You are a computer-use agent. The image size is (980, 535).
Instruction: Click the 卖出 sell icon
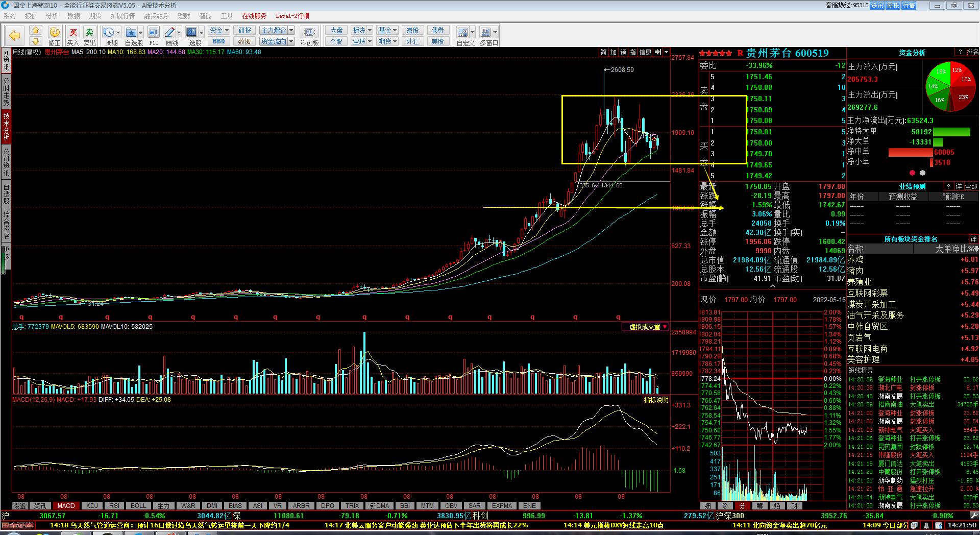pos(89,32)
